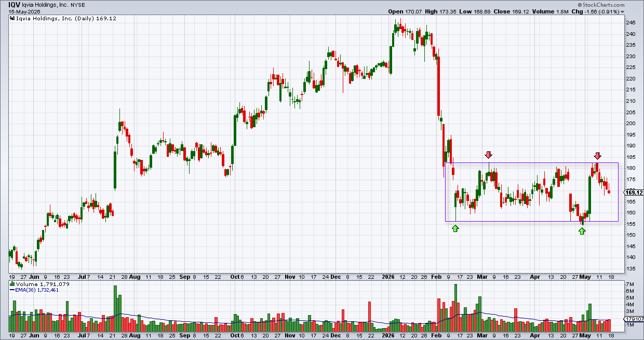Click the date '15-May-2026'
This screenshot has height=340, width=644.
[x=24, y=11]
